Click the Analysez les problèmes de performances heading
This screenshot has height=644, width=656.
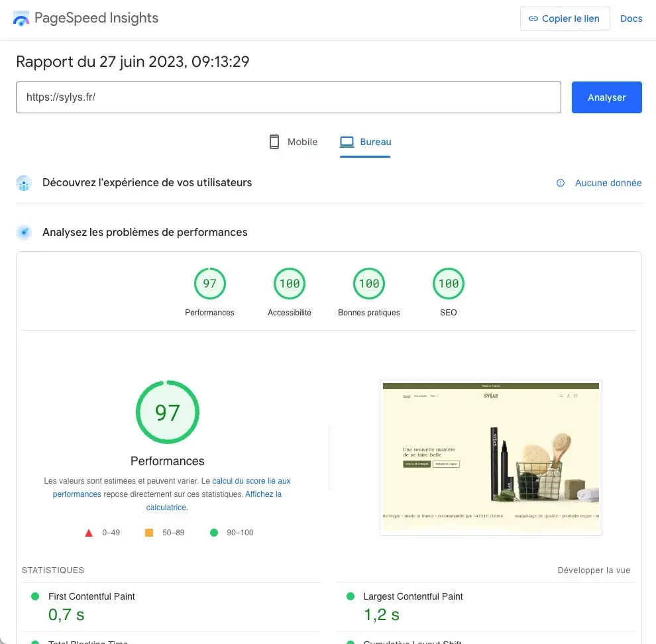144,233
